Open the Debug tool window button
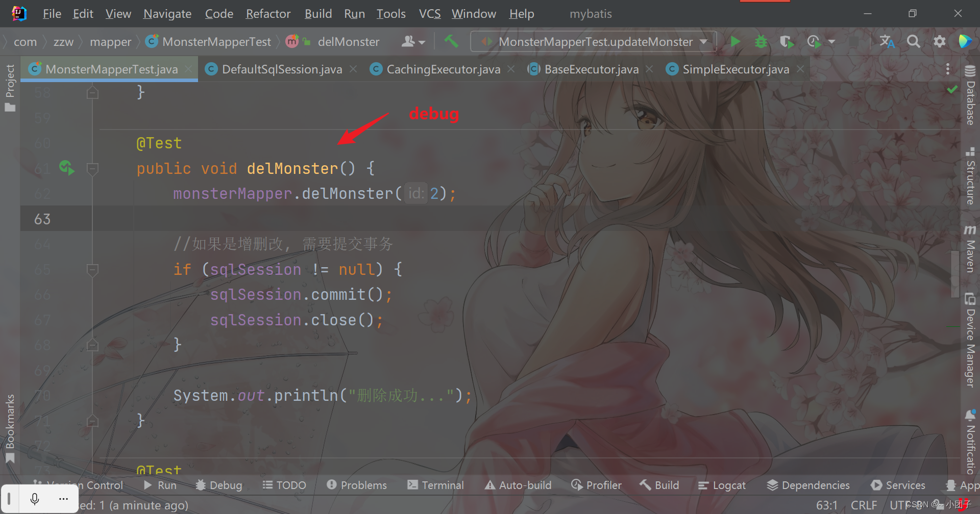980x514 pixels. [x=219, y=485]
